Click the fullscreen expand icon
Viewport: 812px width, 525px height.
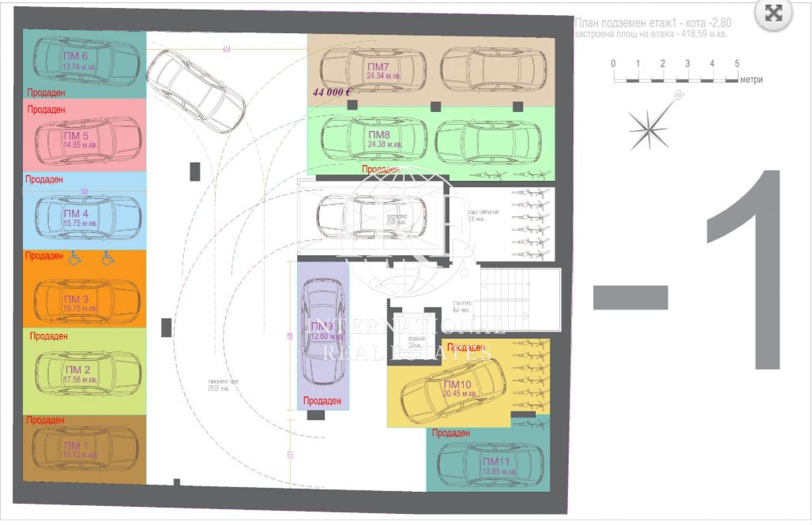[773, 13]
